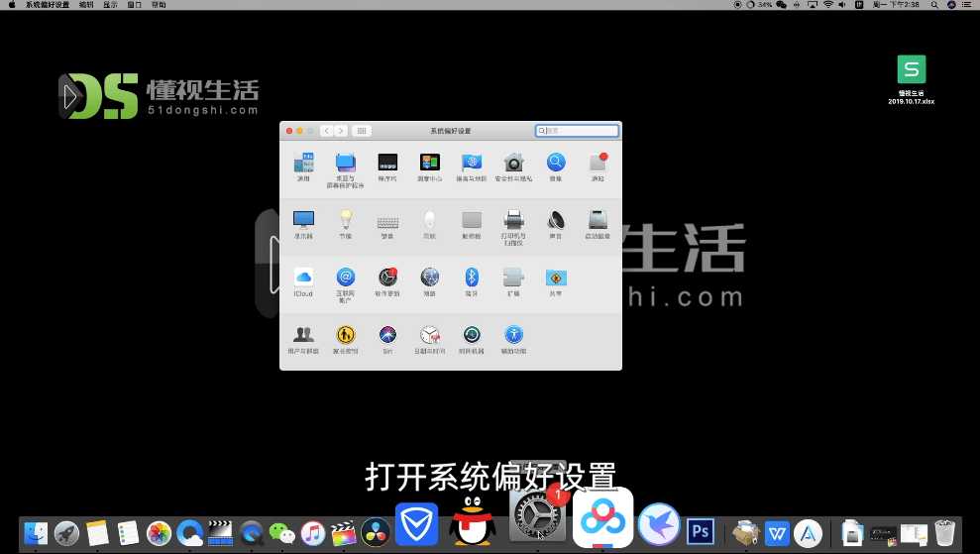
Task: Open volume control in menu bar
Action: pyautogui.click(x=842, y=4)
